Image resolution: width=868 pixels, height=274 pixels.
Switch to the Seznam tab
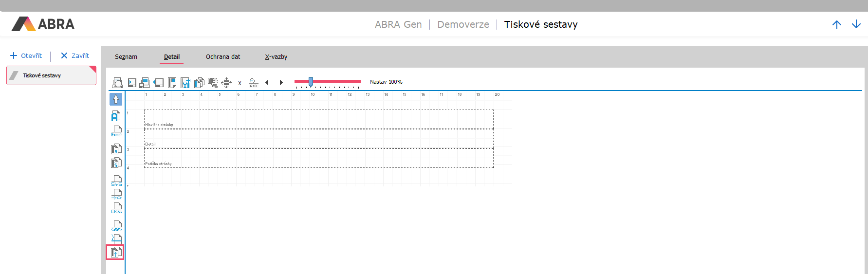tap(126, 57)
